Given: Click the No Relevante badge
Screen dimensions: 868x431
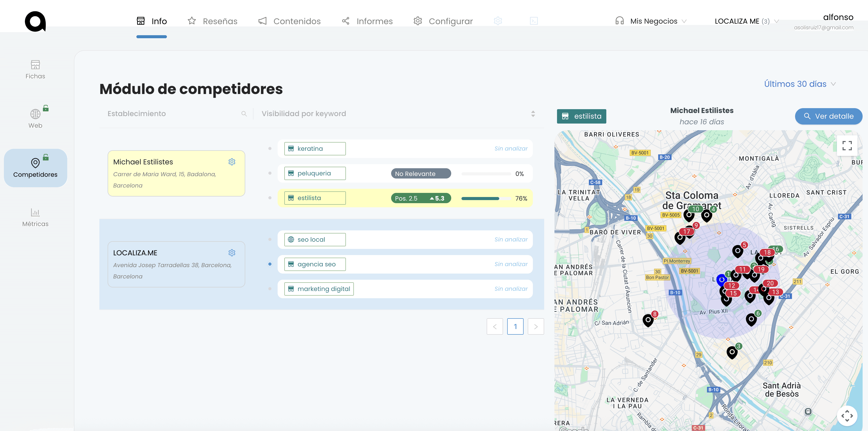Looking at the screenshot, I should [x=421, y=174].
